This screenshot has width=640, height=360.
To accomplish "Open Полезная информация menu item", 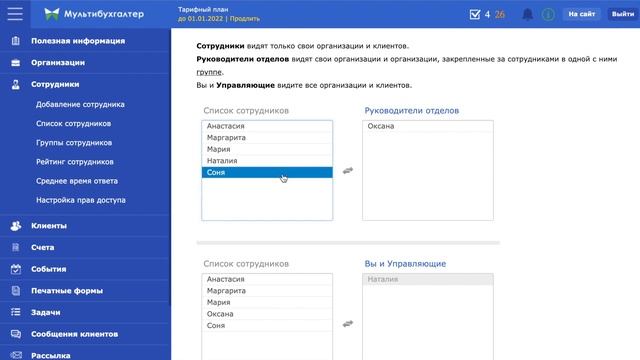I will tap(78, 41).
